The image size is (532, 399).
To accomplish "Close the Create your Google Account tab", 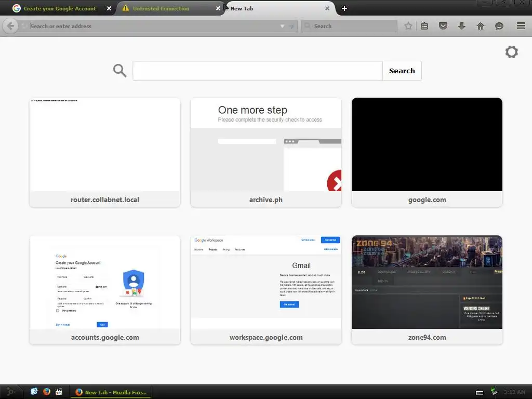I will [109, 8].
